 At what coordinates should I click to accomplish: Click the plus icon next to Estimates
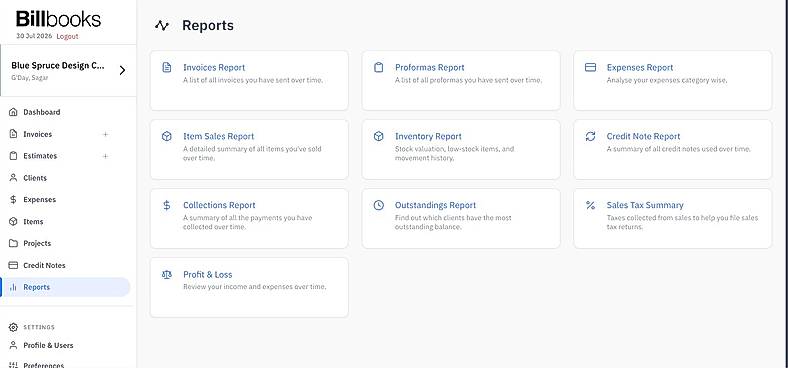click(106, 156)
